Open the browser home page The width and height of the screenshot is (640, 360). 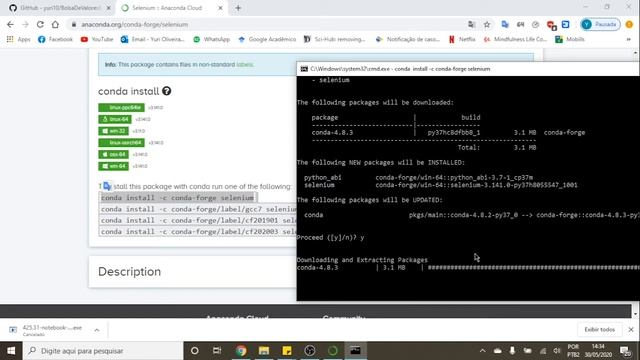(x=55, y=24)
